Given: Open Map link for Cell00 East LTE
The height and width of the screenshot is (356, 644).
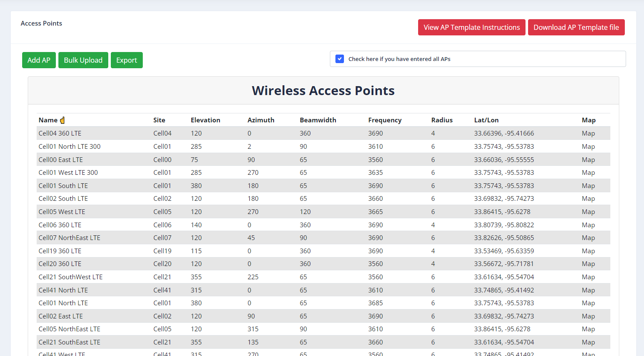Looking at the screenshot, I should click(x=588, y=160).
